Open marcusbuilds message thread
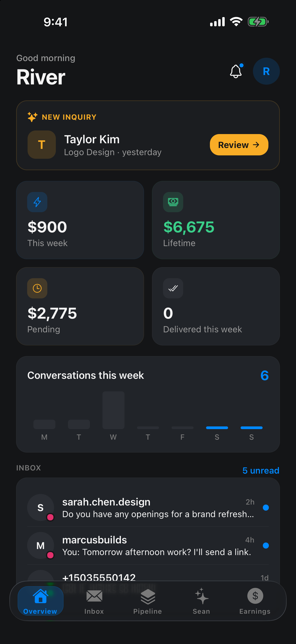 tap(148, 545)
